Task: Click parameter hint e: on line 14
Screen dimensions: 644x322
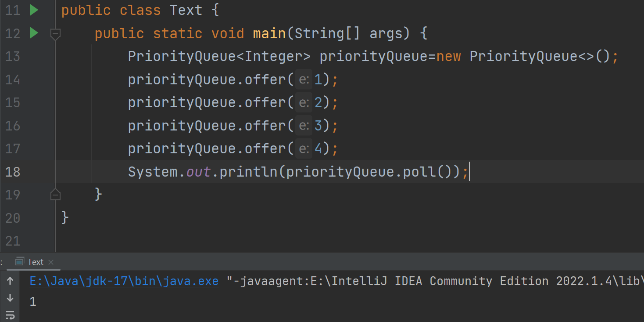Action: [x=304, y=80]
